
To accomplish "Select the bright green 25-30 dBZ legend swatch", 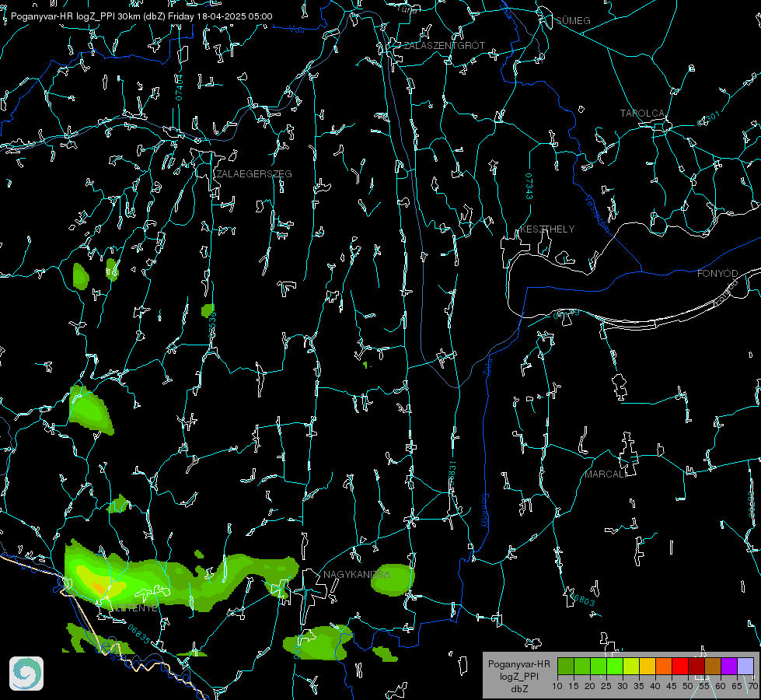I will 615,667.
